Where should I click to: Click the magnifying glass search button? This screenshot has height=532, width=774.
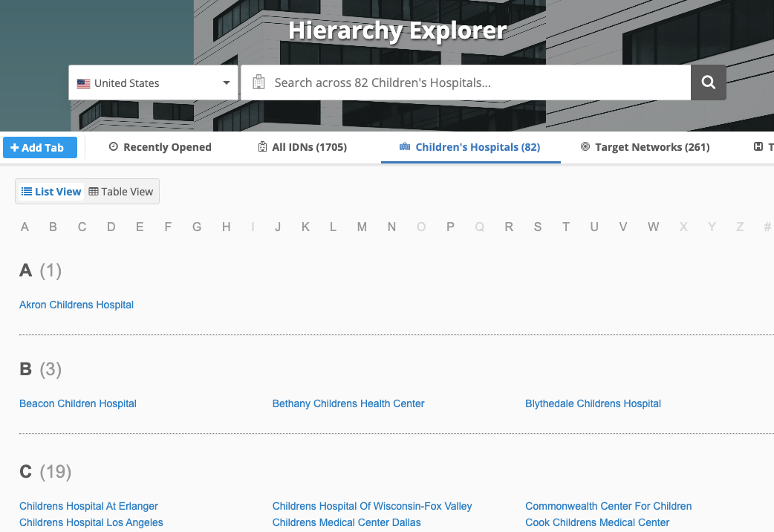pyautogui.click(x=708, y=82)
